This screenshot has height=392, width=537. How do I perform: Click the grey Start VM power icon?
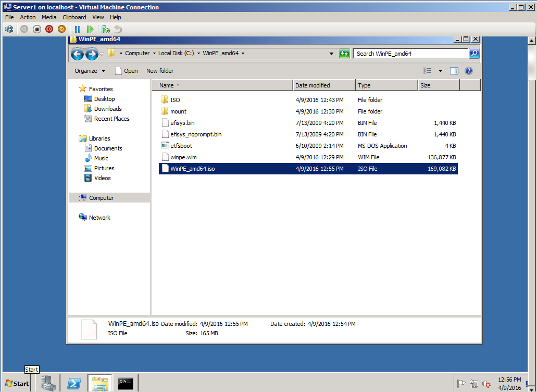pos(24,29)
